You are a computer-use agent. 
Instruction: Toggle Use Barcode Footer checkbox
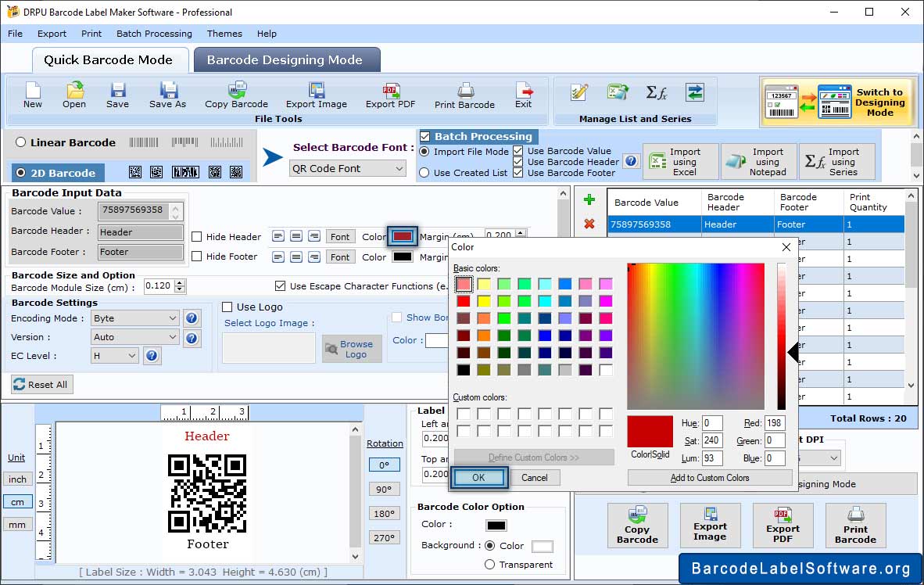coord(518,173)
